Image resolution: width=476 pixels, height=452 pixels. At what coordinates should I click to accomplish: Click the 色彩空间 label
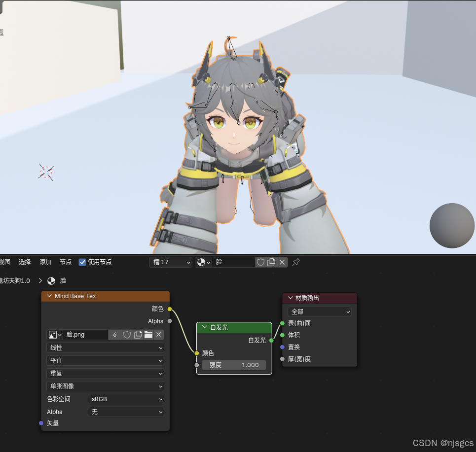(x=59, y=399)
